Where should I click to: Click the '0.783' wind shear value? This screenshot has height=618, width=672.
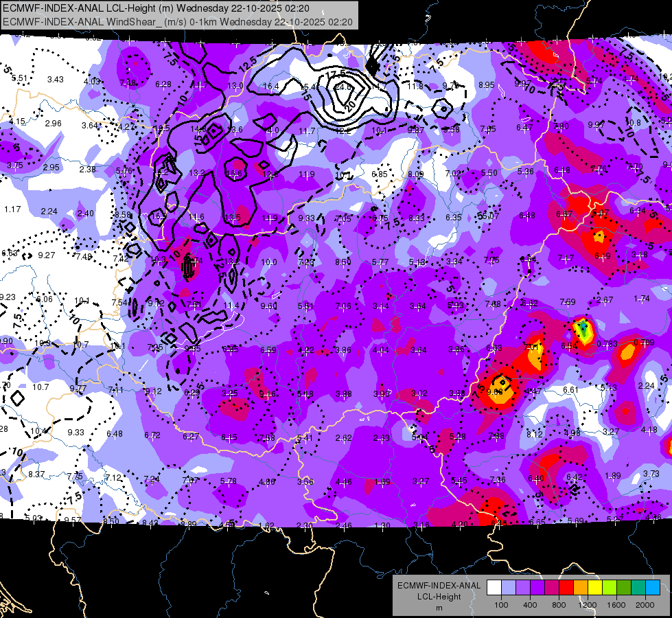tap(607, 343)
